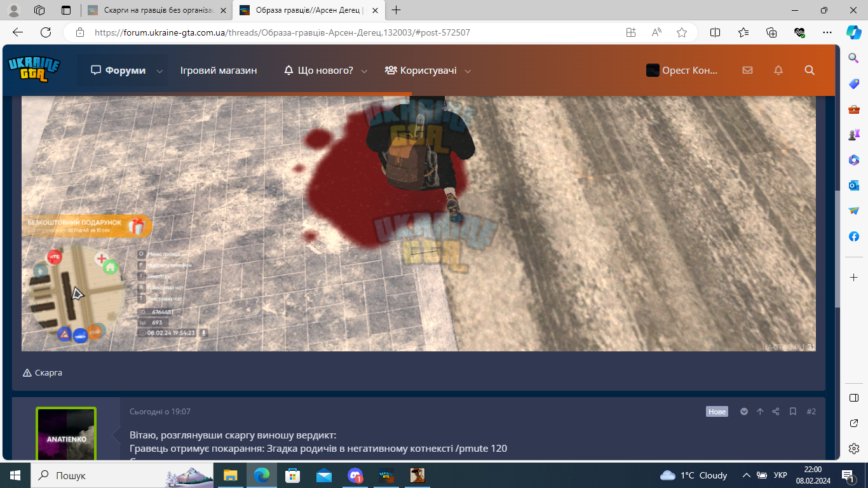The image size is (868, 488).
Task: Open the Windows notification center
Action: (848, 475)
